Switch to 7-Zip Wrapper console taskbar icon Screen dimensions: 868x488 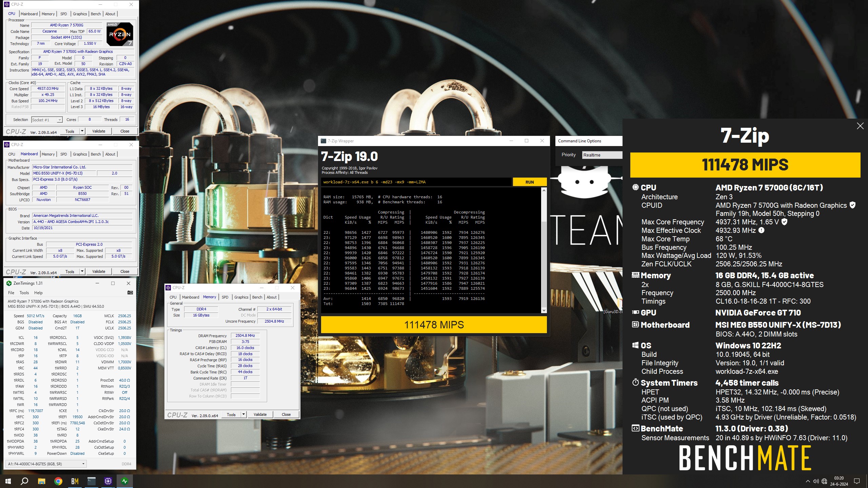(92, 481)
